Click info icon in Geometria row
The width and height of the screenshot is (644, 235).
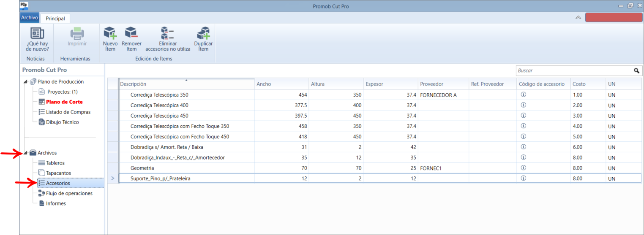[523, 167]
